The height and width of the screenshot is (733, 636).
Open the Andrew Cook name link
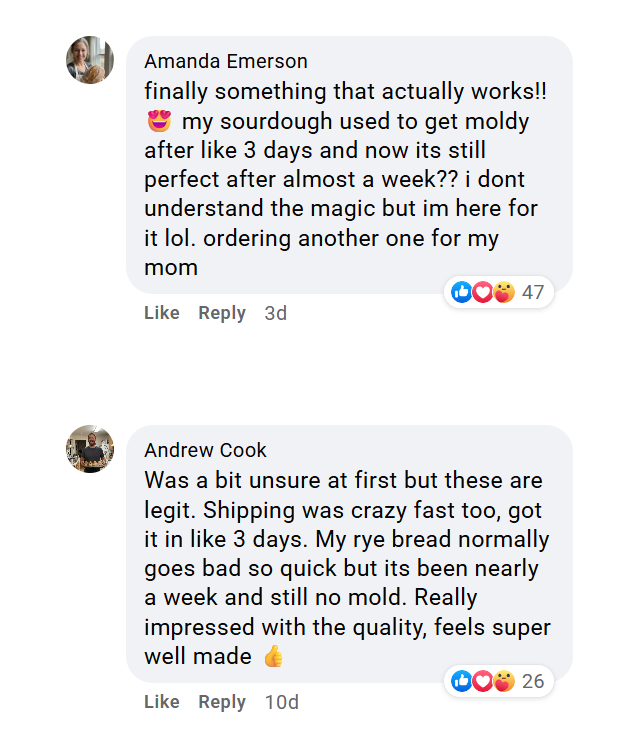[x=206, y=450]
